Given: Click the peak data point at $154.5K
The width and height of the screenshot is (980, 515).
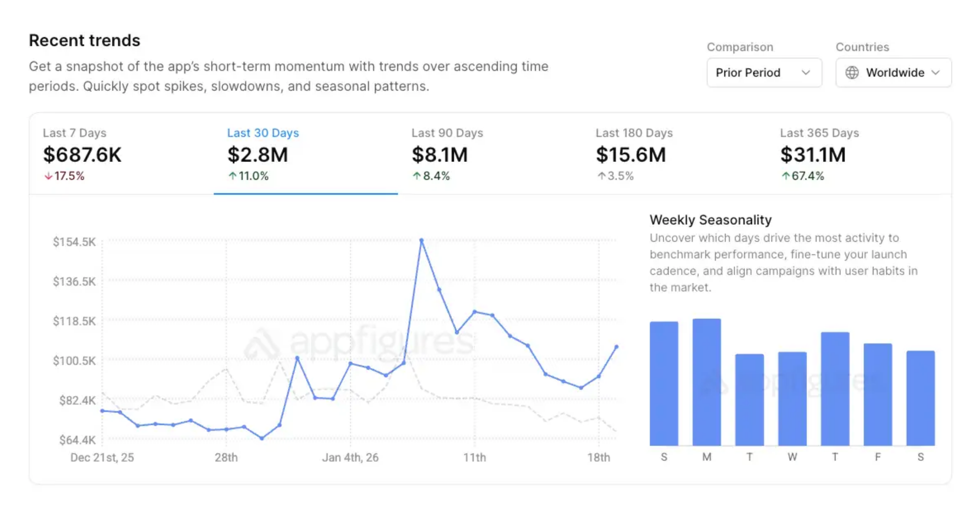Looking at the screenshot, I should [421, 240].
